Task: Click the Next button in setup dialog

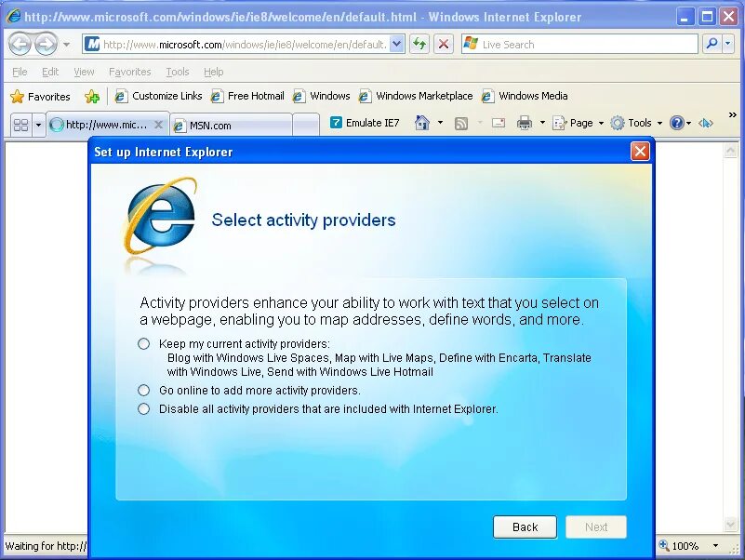Action: pyautogui.click(x=596, y=527)
